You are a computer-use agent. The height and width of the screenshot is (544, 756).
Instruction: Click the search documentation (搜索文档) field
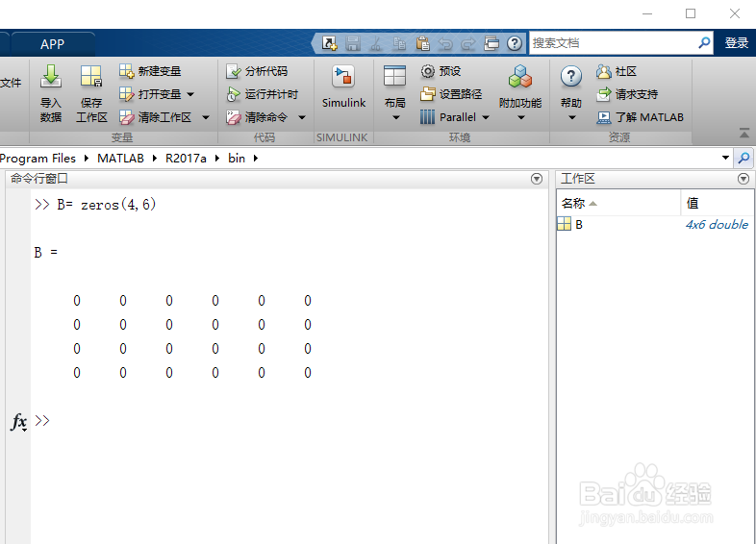(x=613, y=43)
